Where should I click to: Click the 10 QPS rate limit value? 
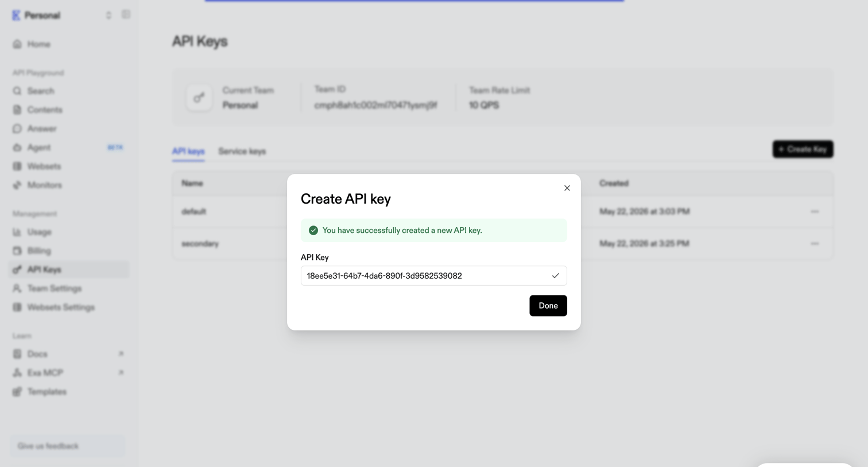(x=484, y=106)
